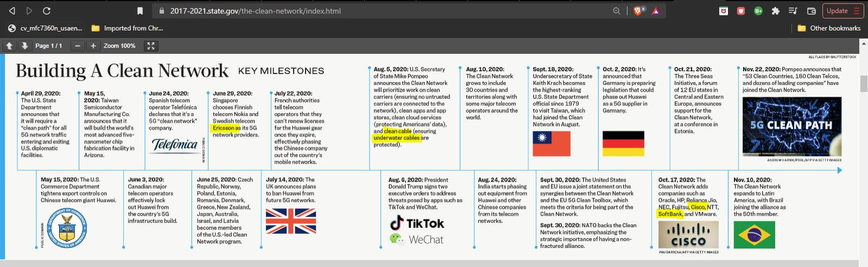Image resolution: width=868 pixels, height=267 pixels.
Task: Click the 5G Clean Path image
Action: pos(792,127)
